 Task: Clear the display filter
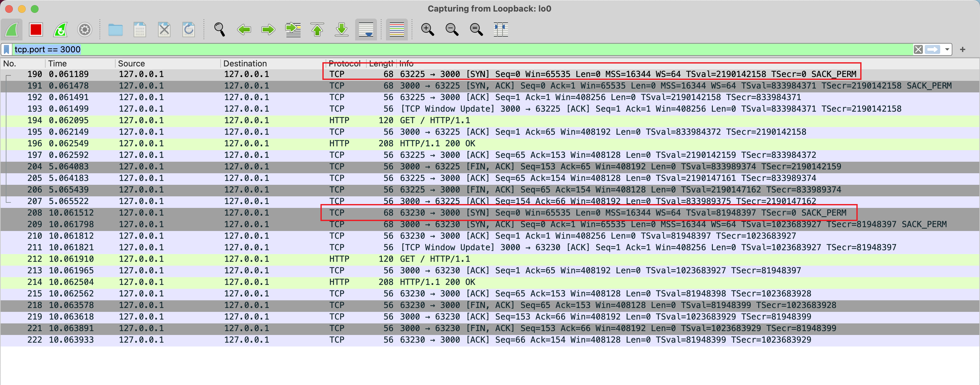click(918, 49)
